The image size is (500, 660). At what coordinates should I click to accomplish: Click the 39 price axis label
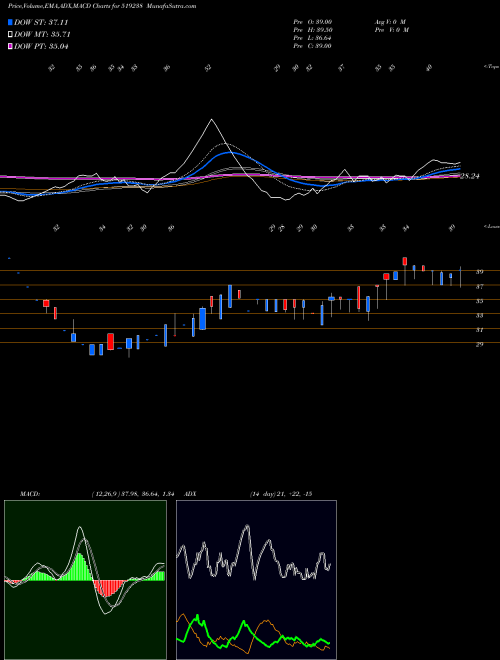[479, 272]
